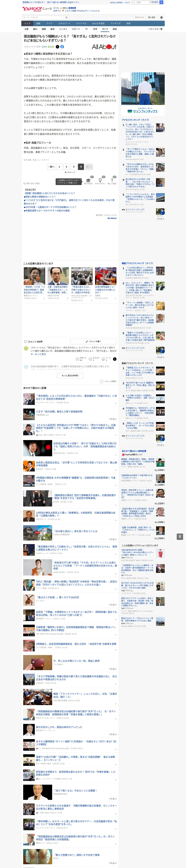This screenshot has width=186, height=868.
Task: Click もっと見る(80件) comments button
Action: pyautogui.click(x=70, y=375)
